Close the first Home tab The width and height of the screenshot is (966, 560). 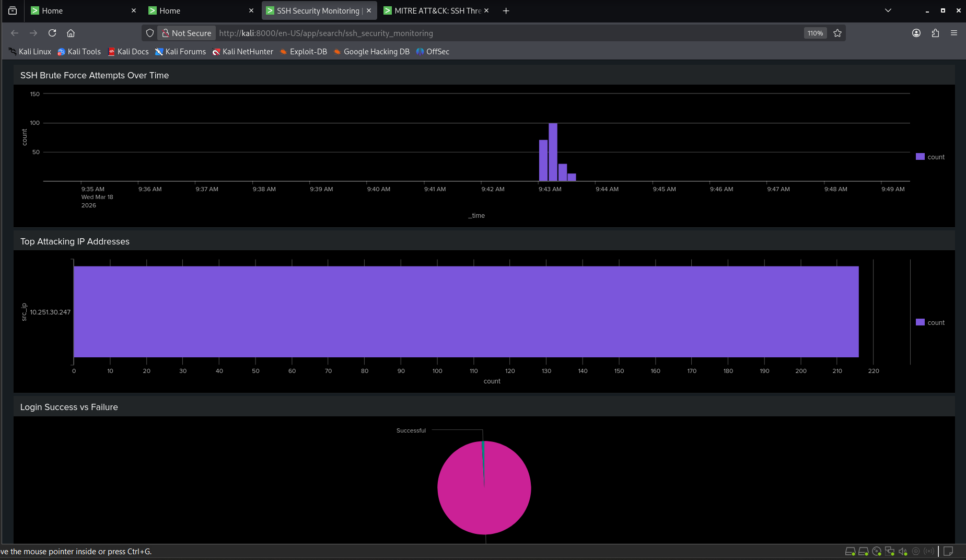click(134, 10)
